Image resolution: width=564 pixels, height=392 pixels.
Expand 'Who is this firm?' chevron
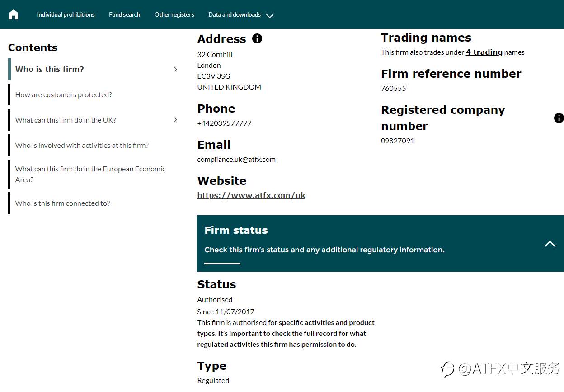tap(175, 69)
